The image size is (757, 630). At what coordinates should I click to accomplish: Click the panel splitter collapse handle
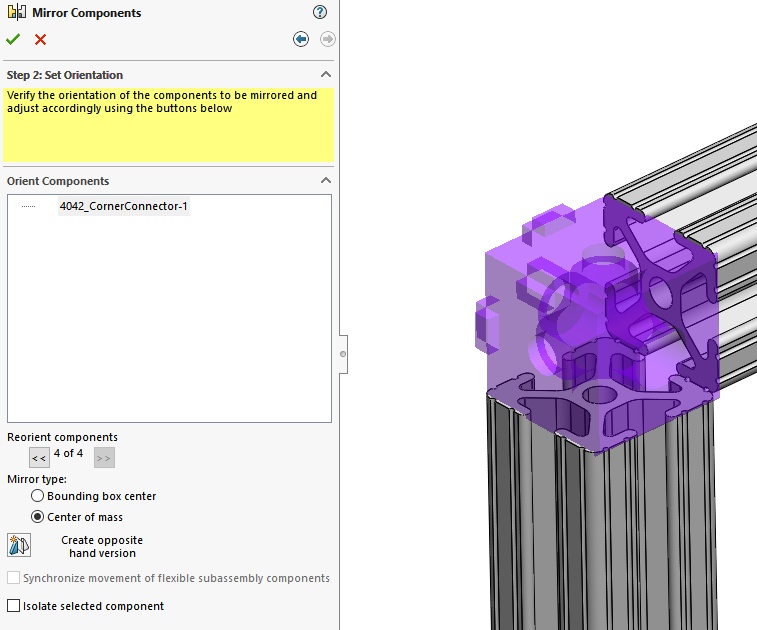343,354
